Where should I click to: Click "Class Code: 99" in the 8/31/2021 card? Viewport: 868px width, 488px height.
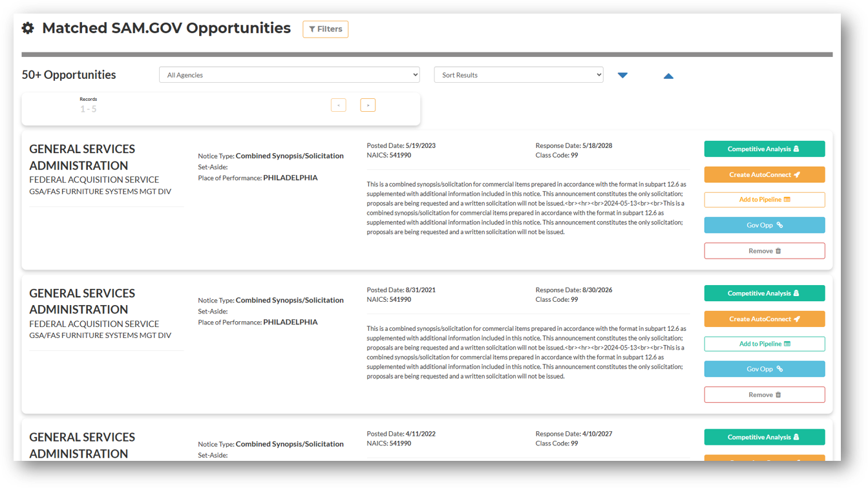click(557, 300)
